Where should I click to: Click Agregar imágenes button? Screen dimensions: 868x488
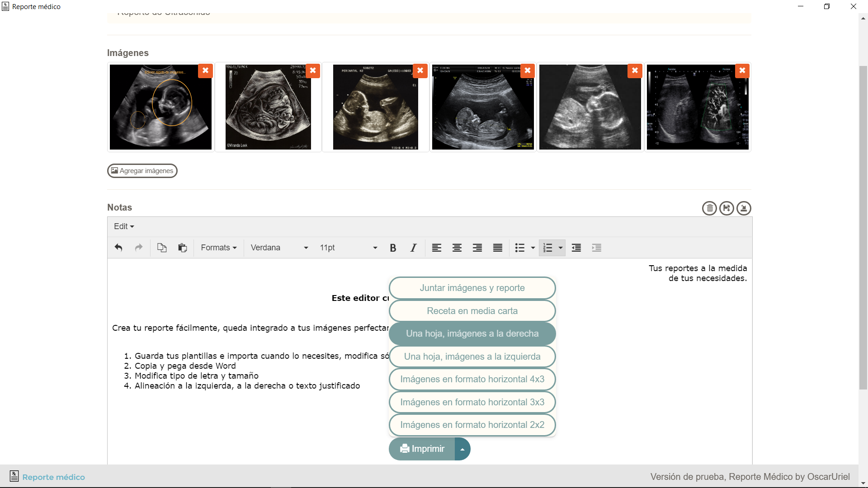142,171
